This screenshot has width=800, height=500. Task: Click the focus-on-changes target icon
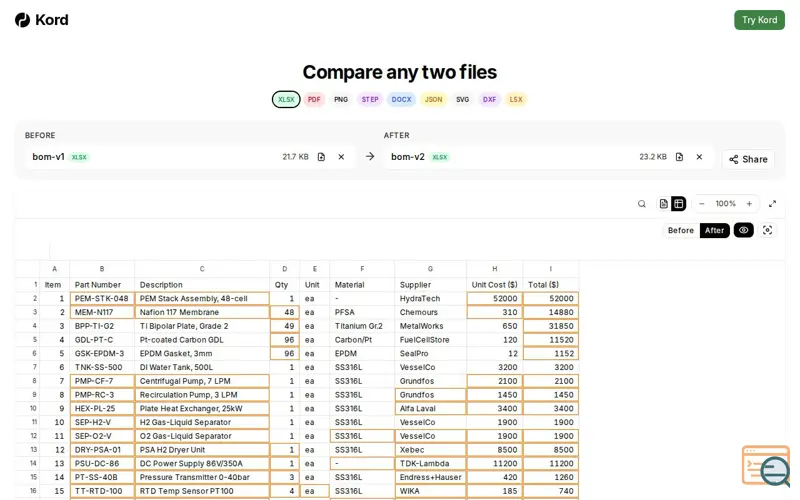pos(767,230)
